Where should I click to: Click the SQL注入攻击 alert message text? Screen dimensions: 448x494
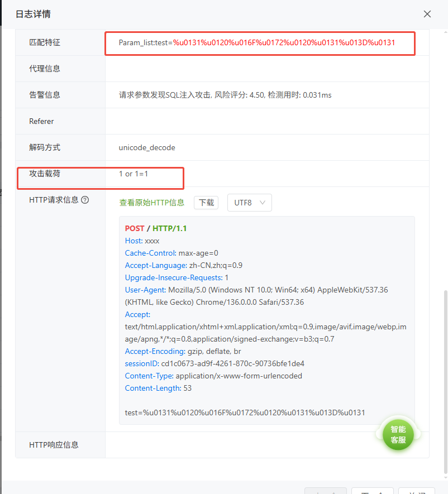click(225, 95)
